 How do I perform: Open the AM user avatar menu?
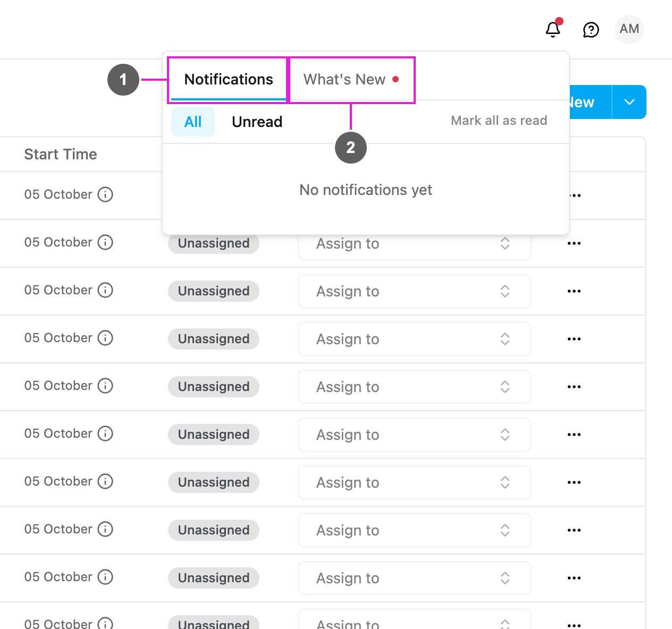tap(629, 29)
